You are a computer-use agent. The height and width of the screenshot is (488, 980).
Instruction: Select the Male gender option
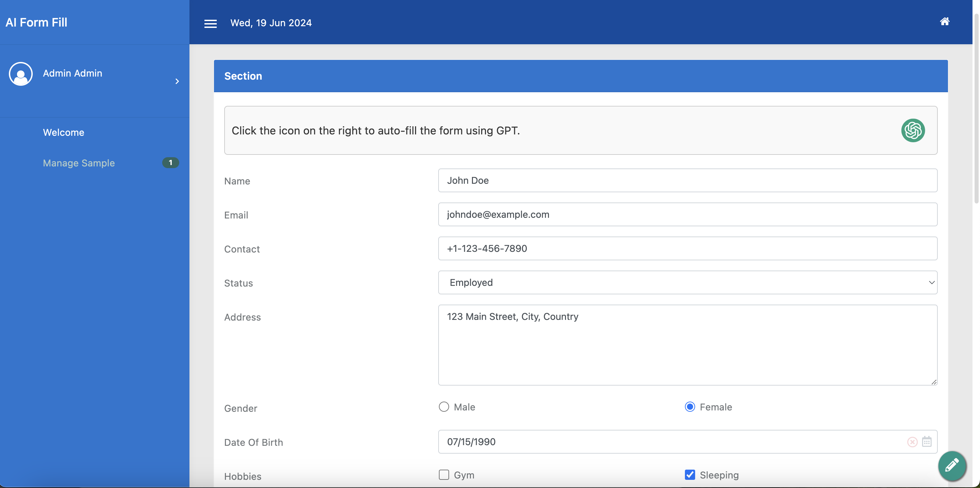click(444, 407)
